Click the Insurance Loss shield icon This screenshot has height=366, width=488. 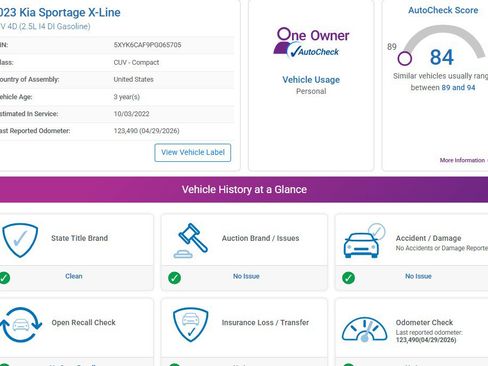tap(191, 325)
